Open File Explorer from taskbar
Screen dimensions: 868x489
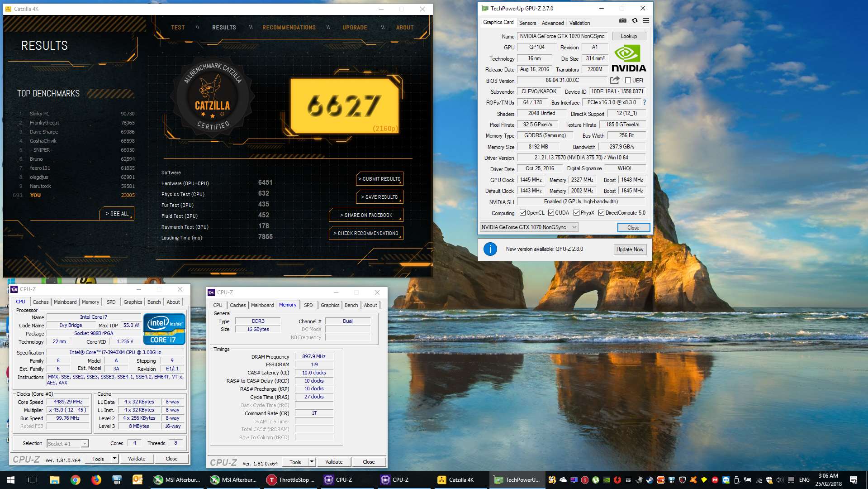click(54, 480)
